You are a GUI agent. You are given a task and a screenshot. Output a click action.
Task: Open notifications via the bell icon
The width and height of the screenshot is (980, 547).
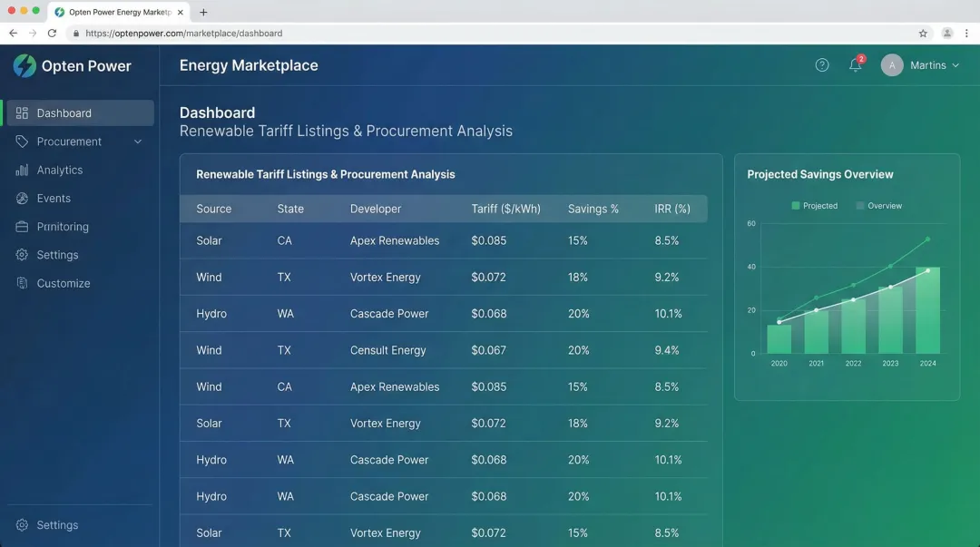tap(854, 65)
